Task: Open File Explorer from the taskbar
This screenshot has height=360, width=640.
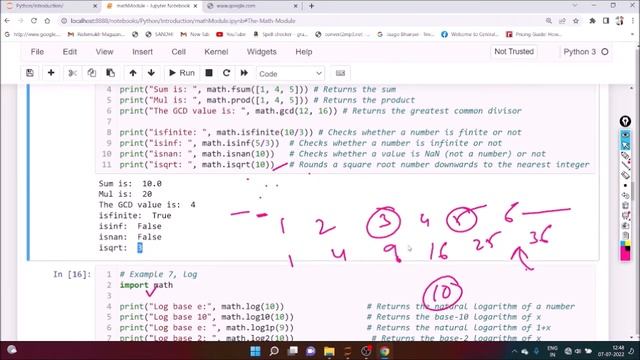Action: point(329,351)
